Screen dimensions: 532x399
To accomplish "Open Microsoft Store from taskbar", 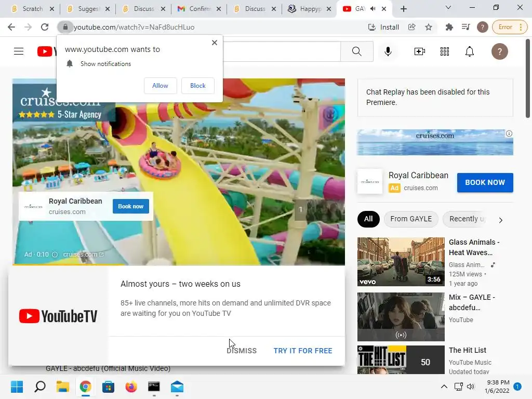I will coord(108,387).
